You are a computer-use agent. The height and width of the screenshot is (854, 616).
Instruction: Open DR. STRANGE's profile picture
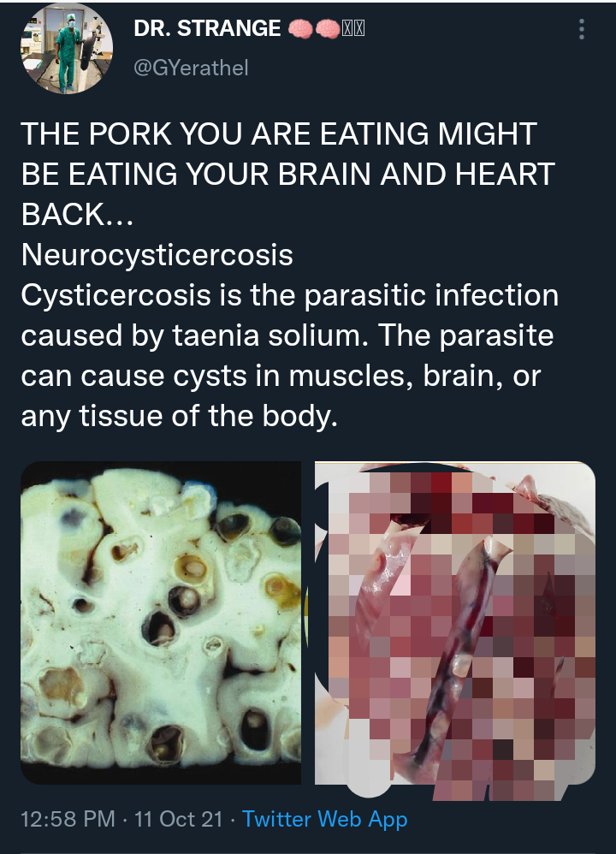pos(67,49)
